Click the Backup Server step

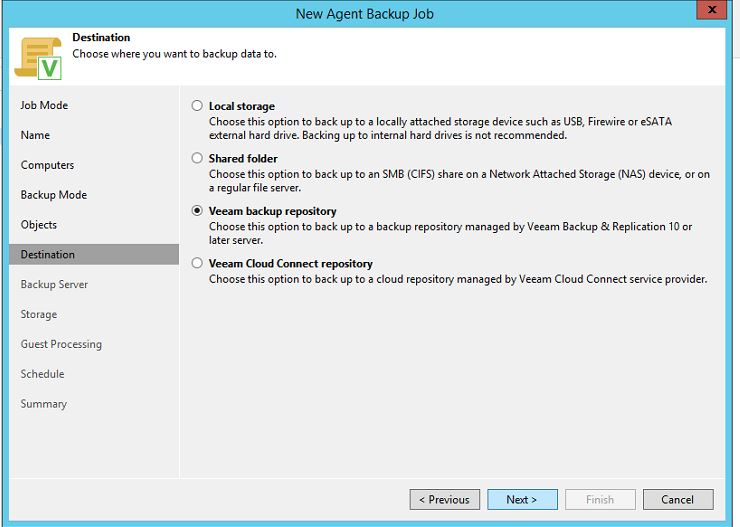[54, 284]
